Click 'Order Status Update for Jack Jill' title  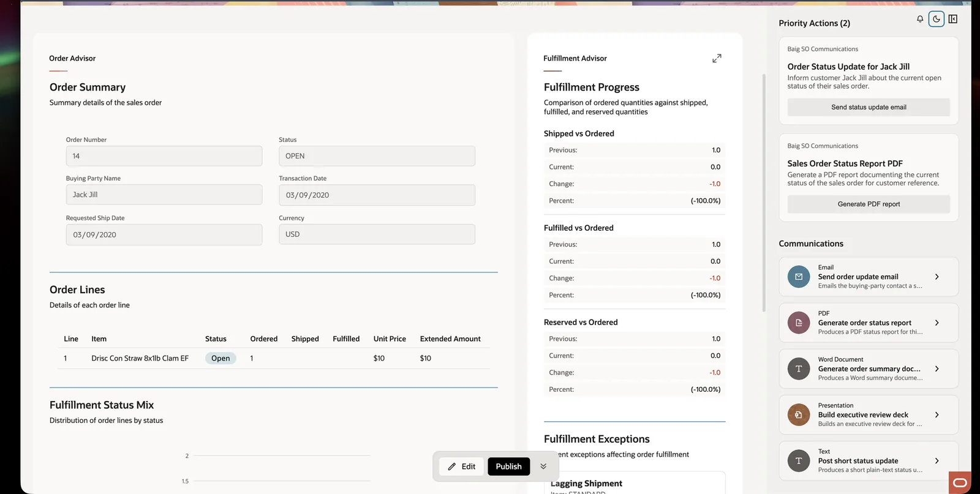pos(848,67)
